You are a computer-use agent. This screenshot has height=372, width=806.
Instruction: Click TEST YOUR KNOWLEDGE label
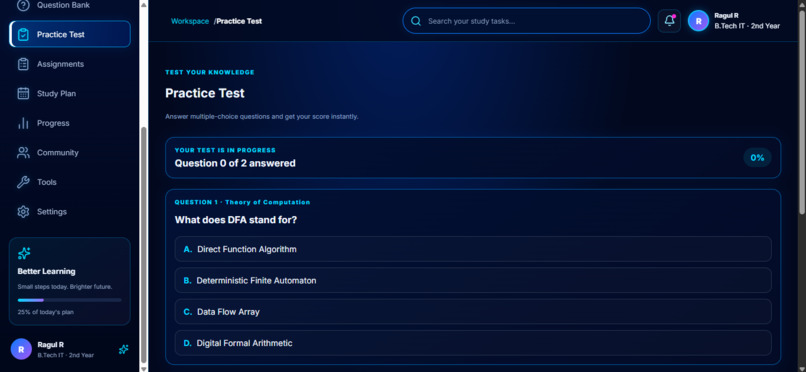(210, 72)
